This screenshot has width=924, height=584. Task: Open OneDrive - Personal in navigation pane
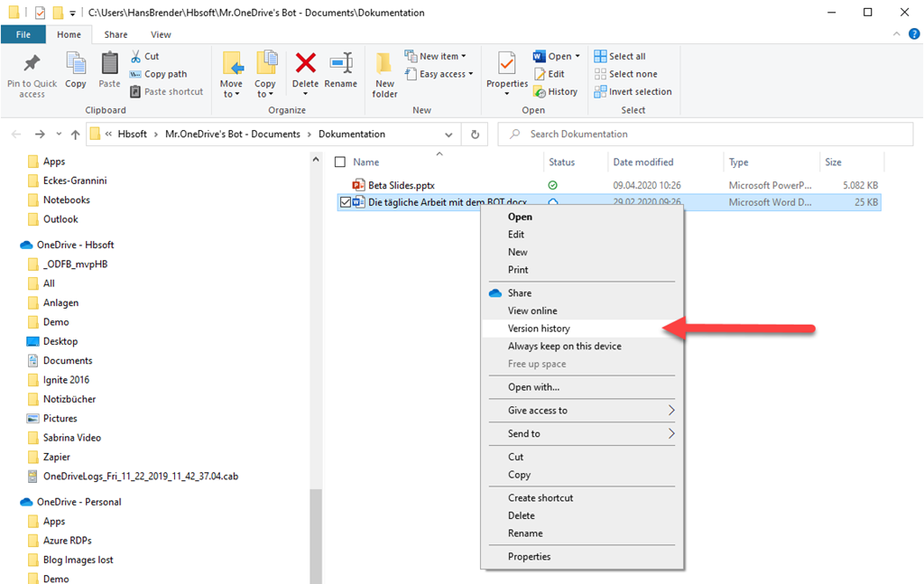(79, 502)
